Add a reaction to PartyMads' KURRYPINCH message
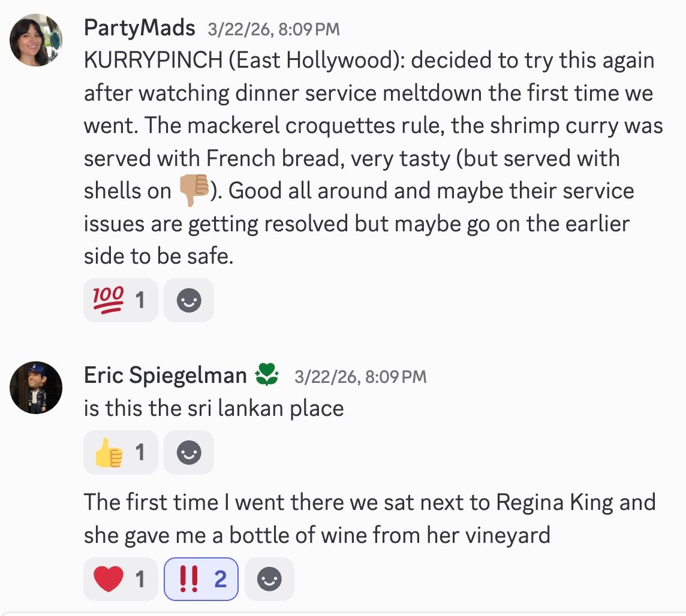 [x=189, y=300]
